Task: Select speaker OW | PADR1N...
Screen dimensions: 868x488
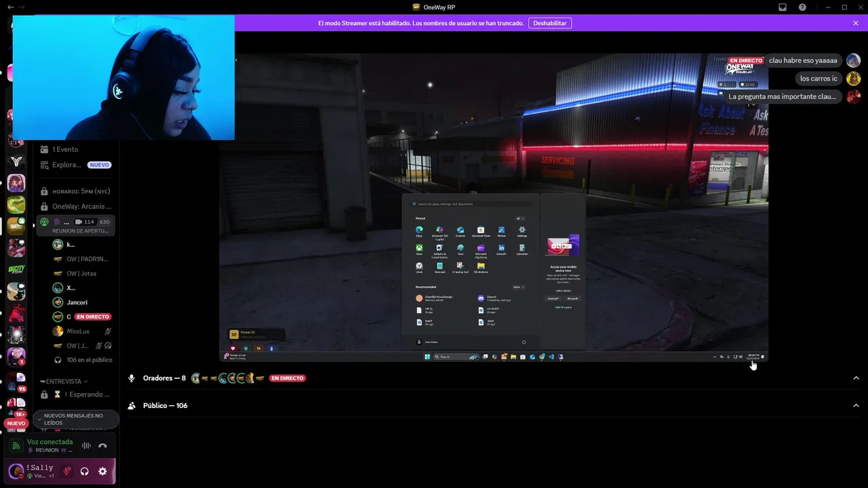Action: point(82,259)
